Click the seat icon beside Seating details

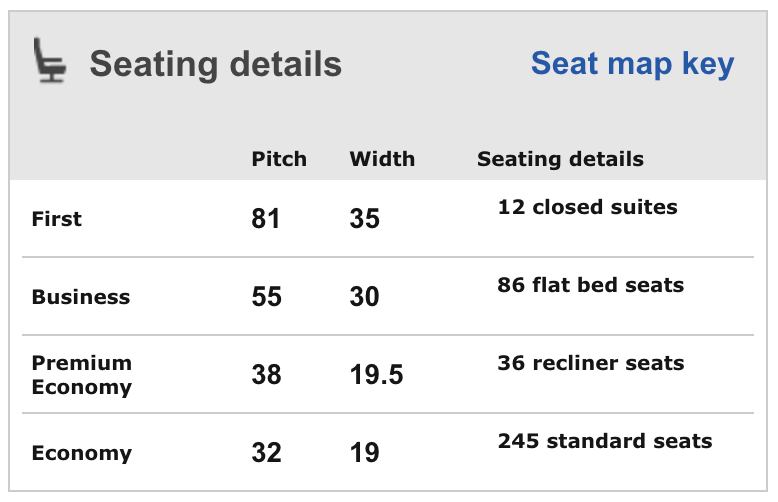[51, 62]
